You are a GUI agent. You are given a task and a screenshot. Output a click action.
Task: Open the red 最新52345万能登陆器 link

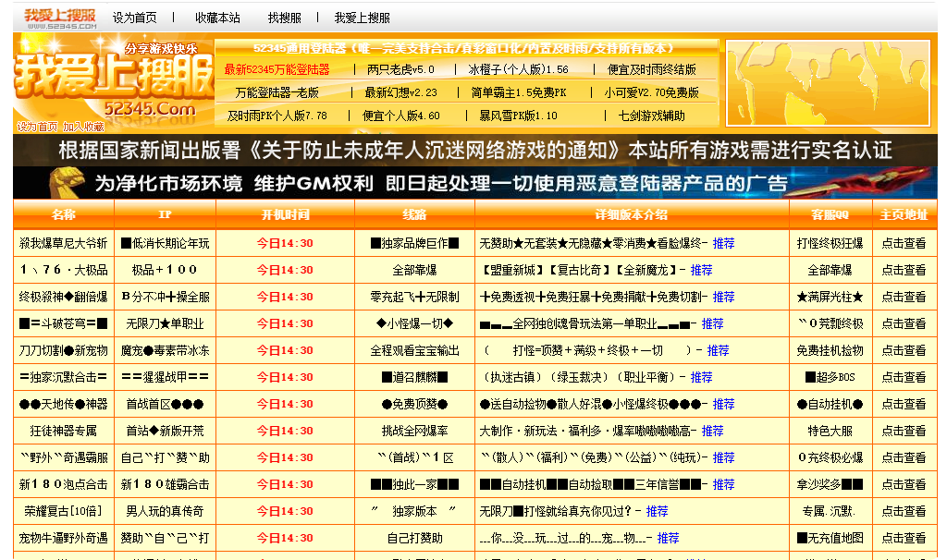pos(277,69)
